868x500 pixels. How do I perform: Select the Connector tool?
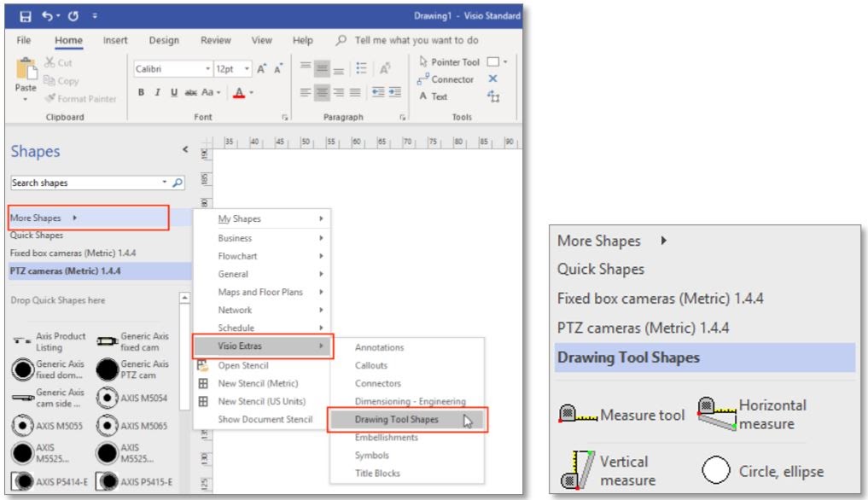click(x=446, y=79)
